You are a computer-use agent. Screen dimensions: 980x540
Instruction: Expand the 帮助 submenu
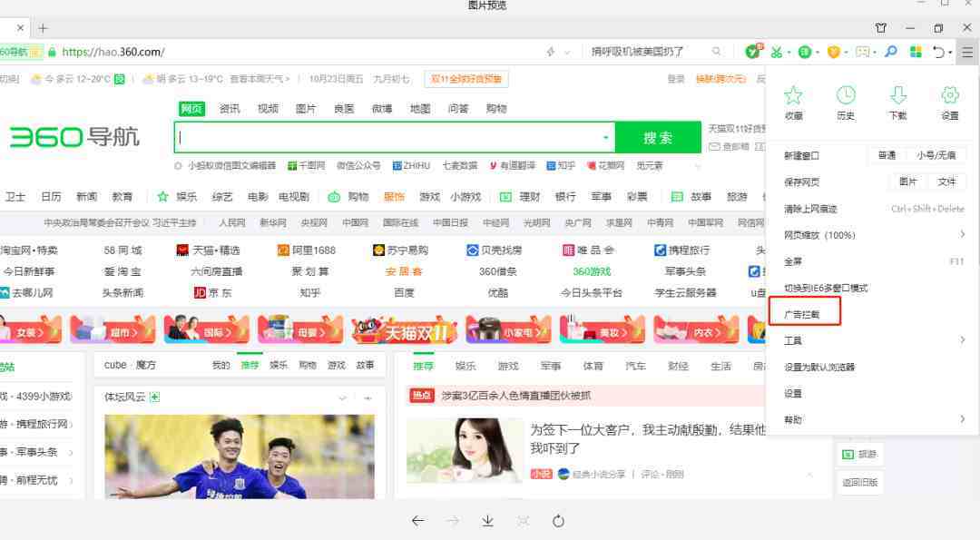(x=962, y=418)
